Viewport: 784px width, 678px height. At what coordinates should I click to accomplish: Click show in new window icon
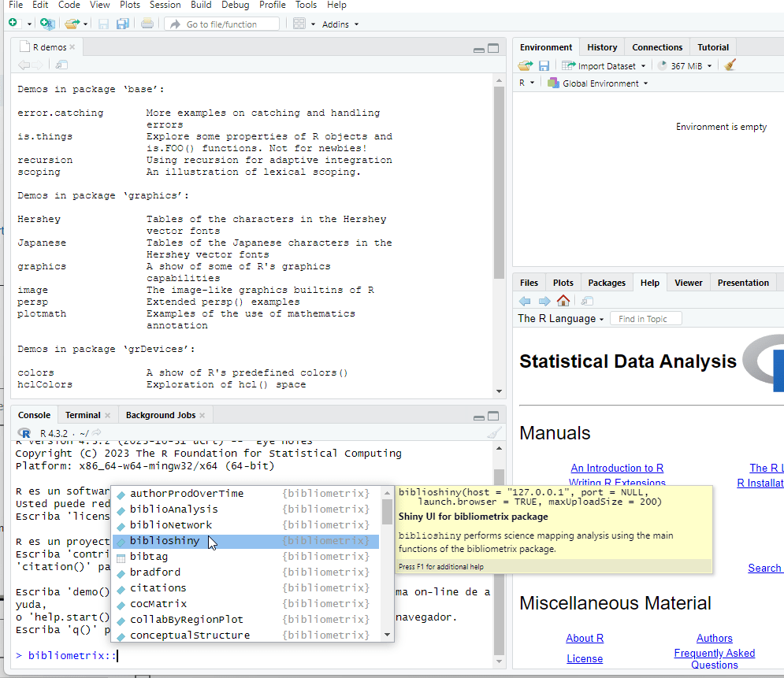[61, 65]
